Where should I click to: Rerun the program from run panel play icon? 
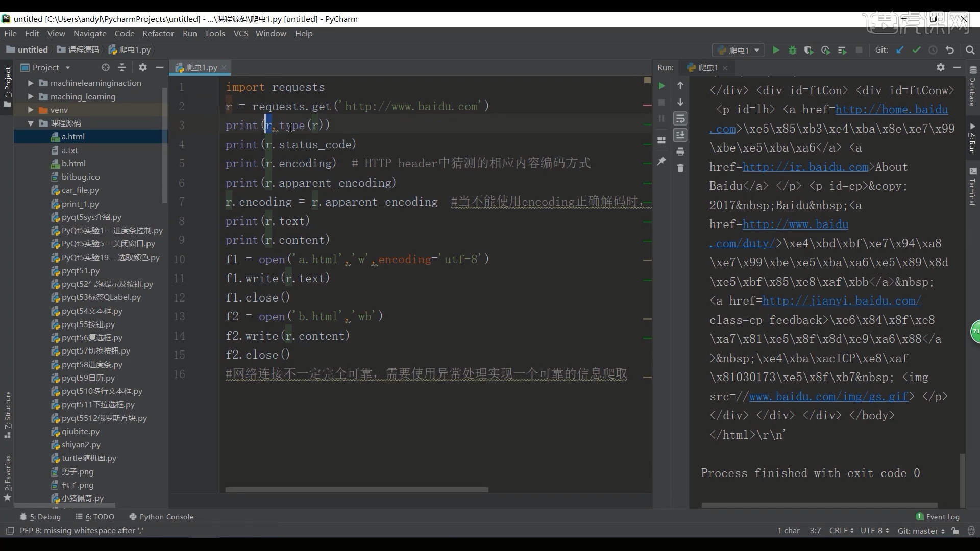tap(662, 86)
